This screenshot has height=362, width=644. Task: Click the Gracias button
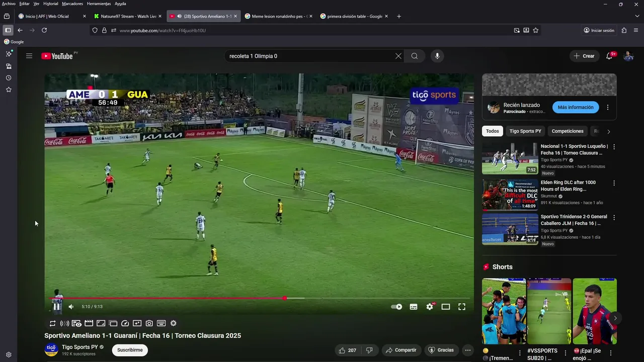click(441, 350)
